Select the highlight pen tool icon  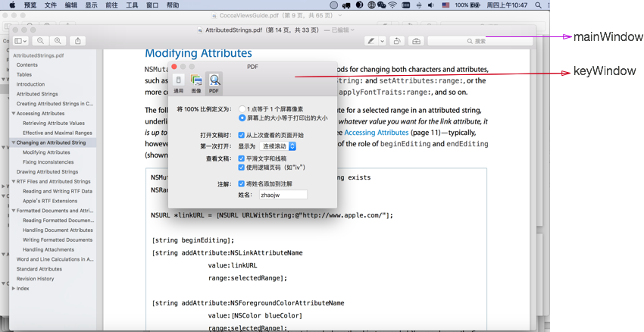click(x=371, y=41)
